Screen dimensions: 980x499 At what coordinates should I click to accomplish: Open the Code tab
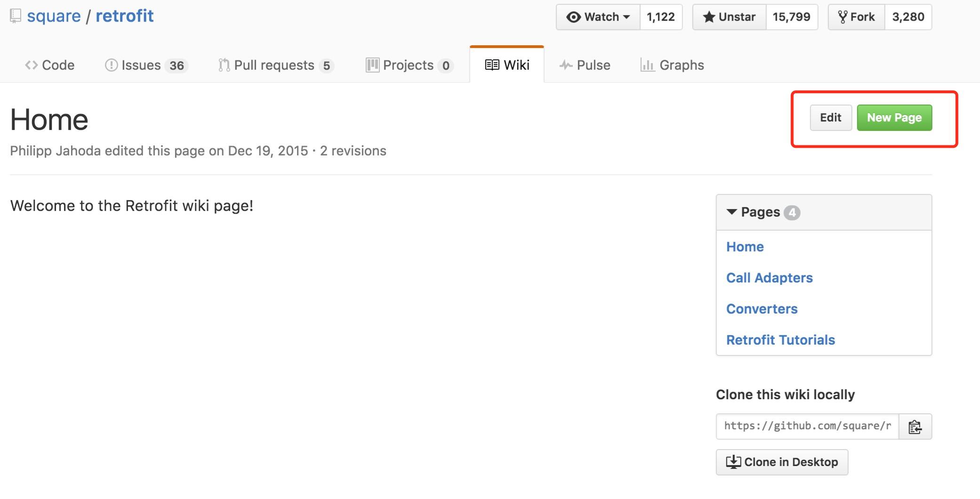[x=49, y=65]
